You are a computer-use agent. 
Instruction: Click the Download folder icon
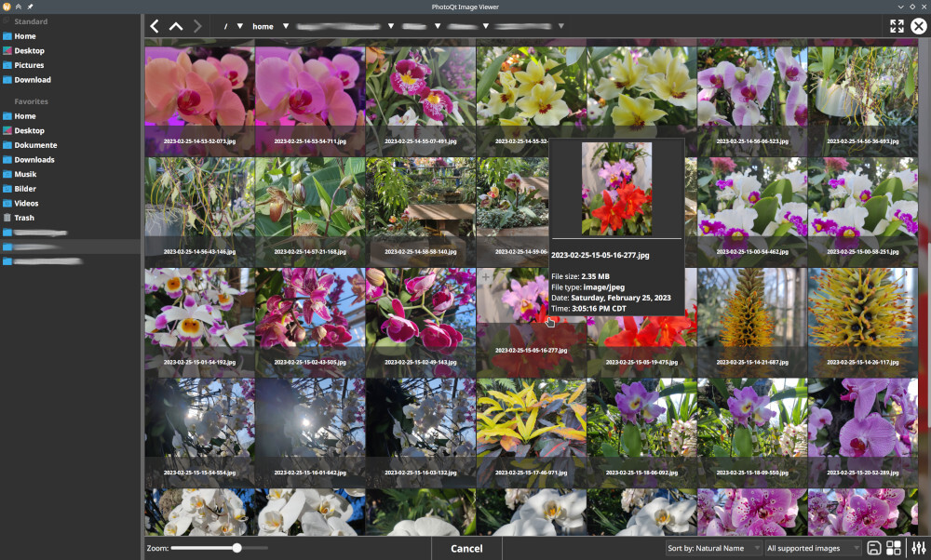(x=7, y=80)
